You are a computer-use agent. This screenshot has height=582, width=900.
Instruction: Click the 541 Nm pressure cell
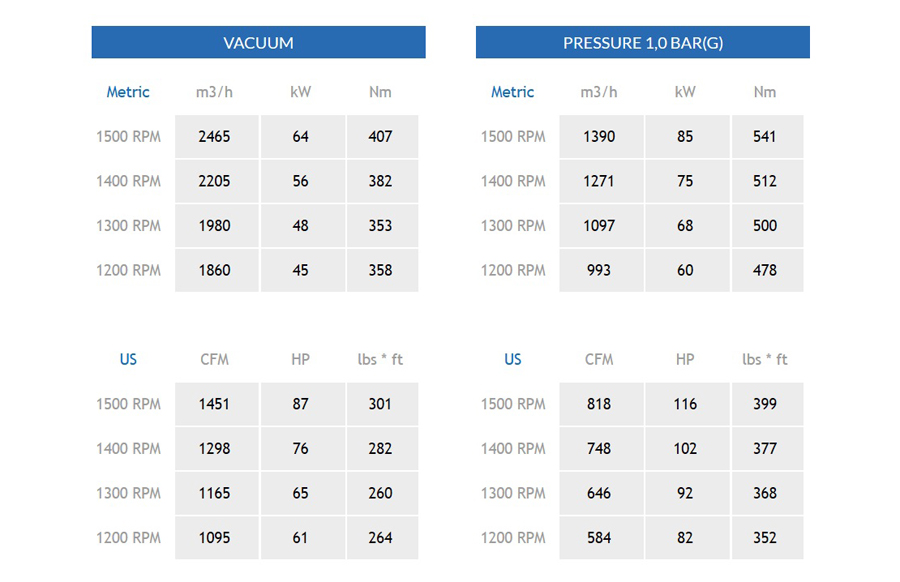click(x=767, y=137)
